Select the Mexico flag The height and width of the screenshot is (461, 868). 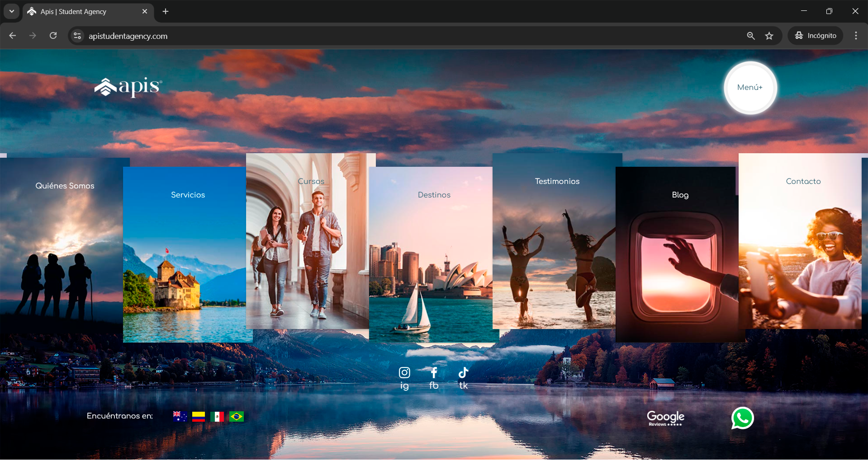pos(217,416)
